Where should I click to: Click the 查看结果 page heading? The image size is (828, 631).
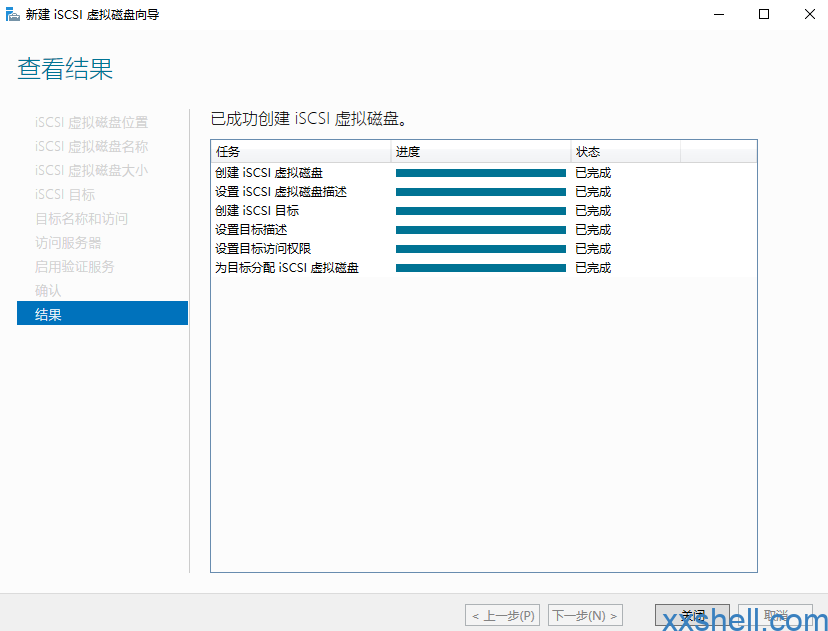(x=65, y=69)
